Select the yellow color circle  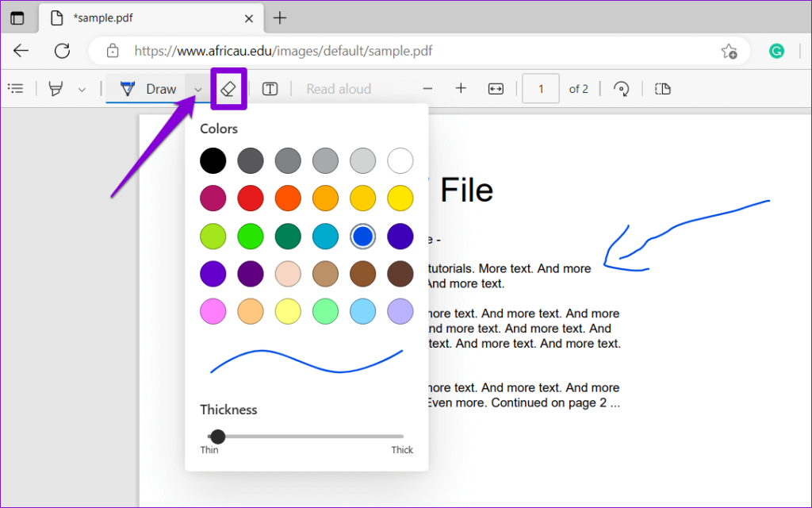400,198
